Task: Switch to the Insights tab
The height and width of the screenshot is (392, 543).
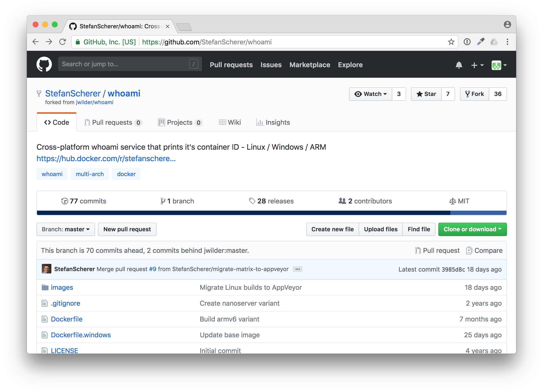Action: [273, 122]
